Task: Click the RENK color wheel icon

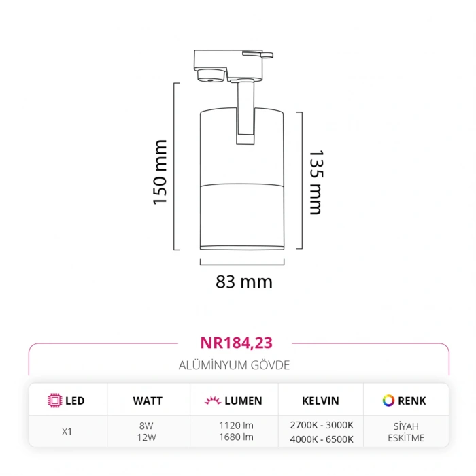Action: point(388,400)
